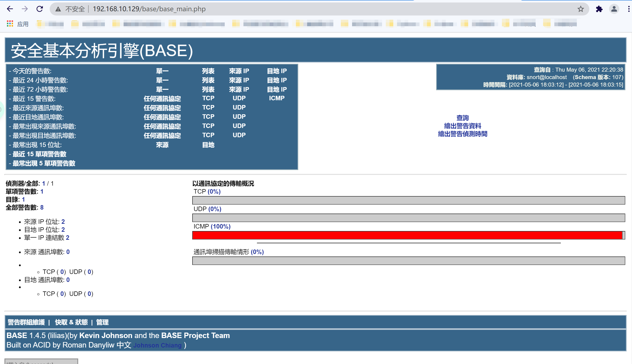Click TCP (0%) traffic link
This screenshot has width=632, height=364.
(214, 192)
